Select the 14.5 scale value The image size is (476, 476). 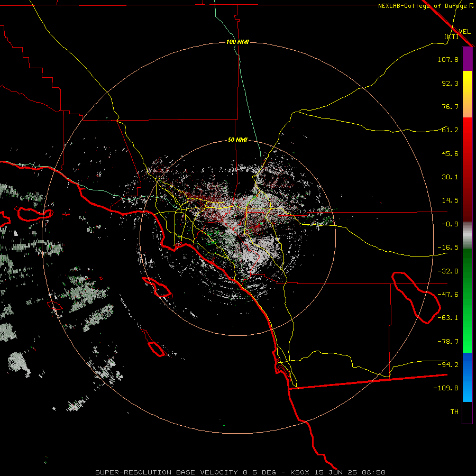(x=450, y=200)
